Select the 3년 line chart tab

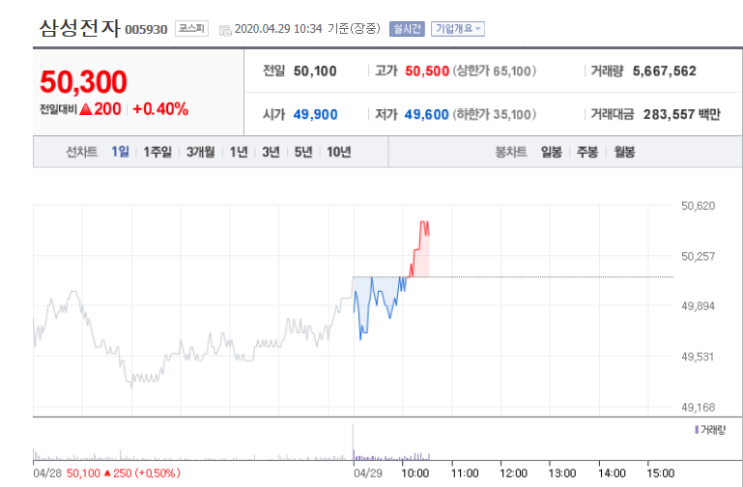[271, 152]
